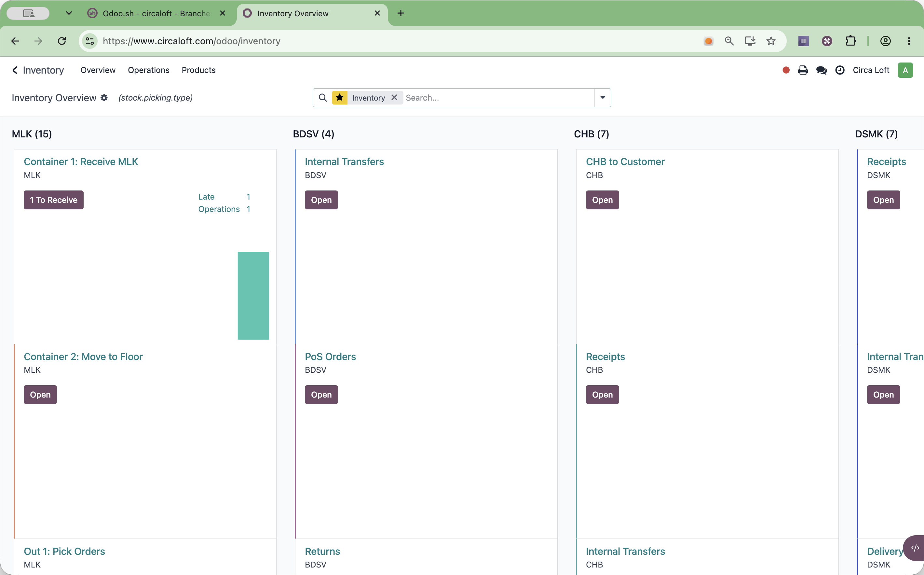Open the conversations chat bubble icon
The height and width of the screenshot is (575, 924).
(822, 70)
